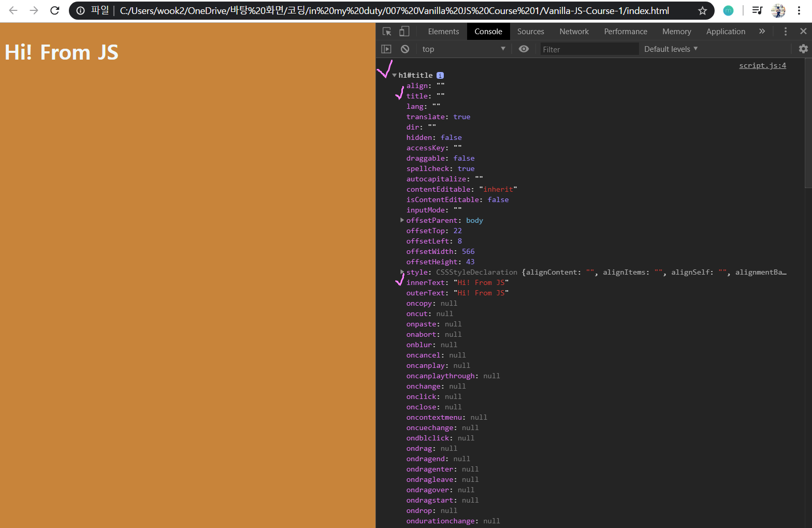Select the align property row

point(425,85)
